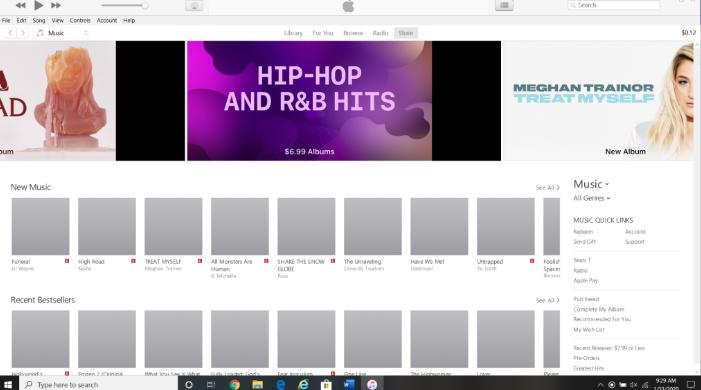Click the volume slider knob
The width and height of the screenshot is (701, 390).
click(144, 5)
